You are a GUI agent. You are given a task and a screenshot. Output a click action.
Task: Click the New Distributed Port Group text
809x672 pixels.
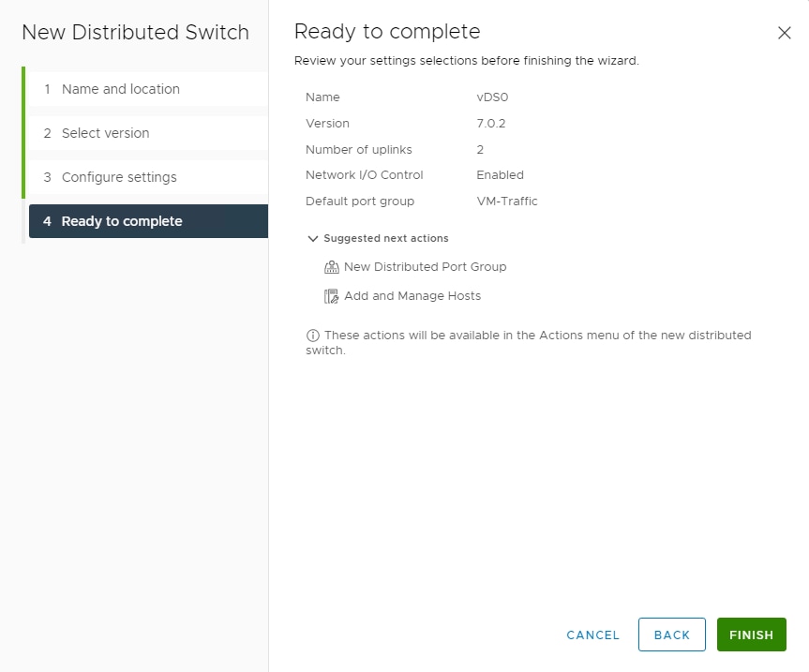(426, 266)
